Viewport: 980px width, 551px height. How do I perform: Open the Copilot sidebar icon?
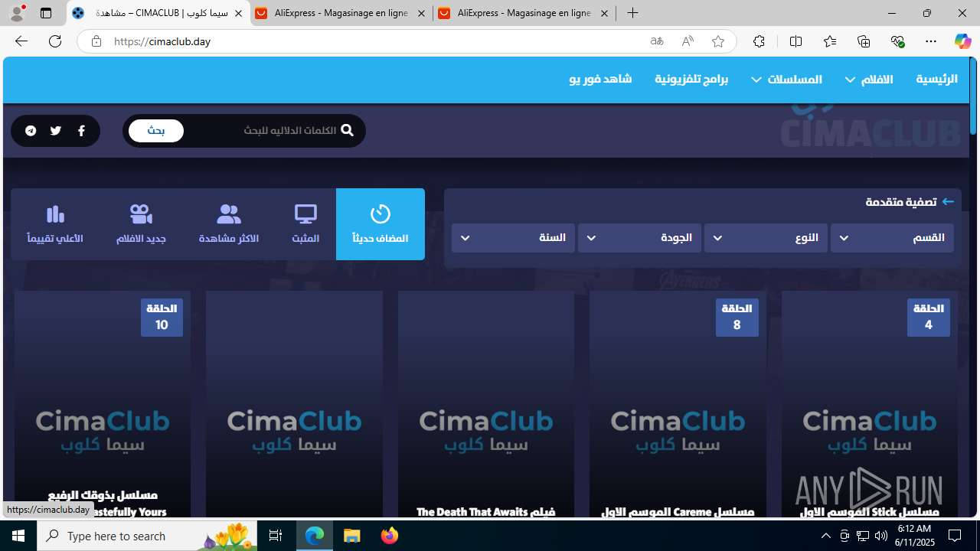pos(962,41)
